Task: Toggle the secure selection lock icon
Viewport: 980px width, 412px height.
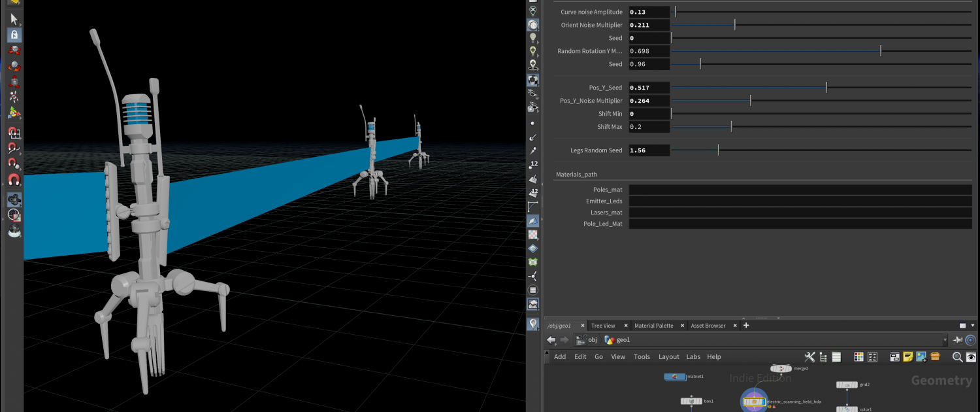Action: tap(14, 35)
